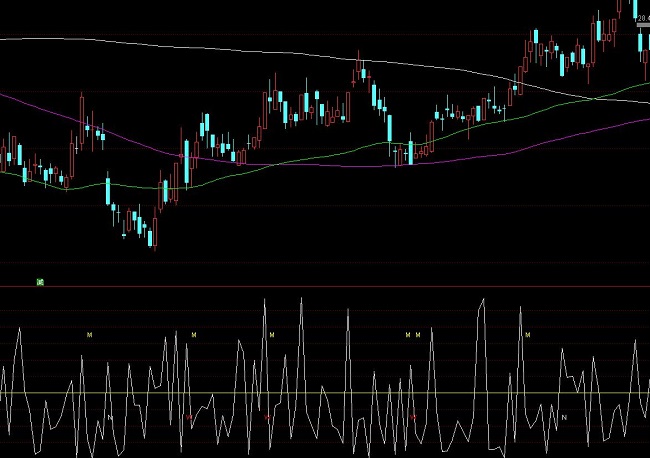Select the middle red signal marker
Viewport: 650px width, 458px height.
pos(266,415)
